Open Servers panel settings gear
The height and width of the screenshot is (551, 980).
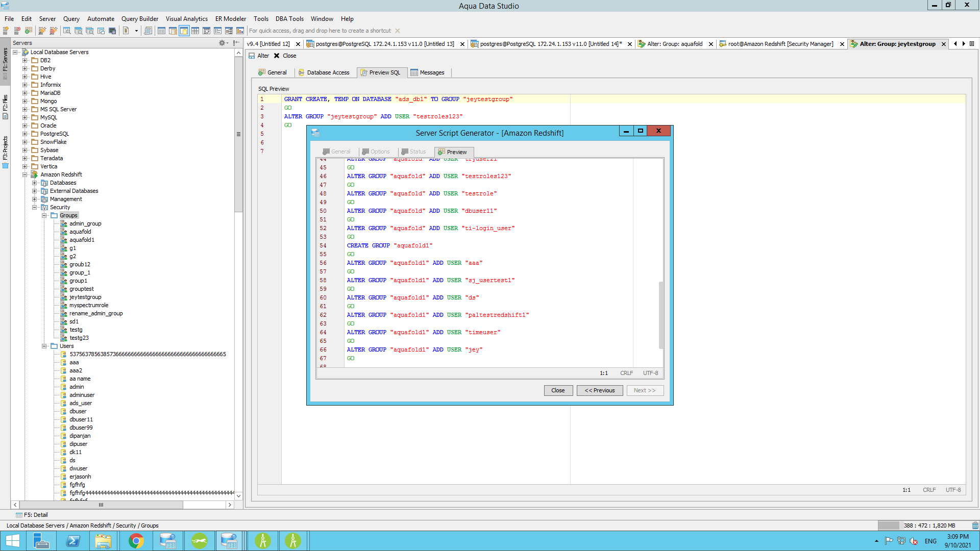click(223, 43)
